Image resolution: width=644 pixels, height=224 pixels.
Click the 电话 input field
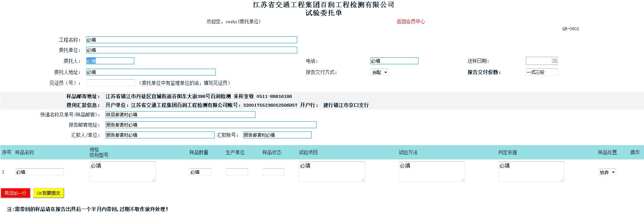click(394, 61)
